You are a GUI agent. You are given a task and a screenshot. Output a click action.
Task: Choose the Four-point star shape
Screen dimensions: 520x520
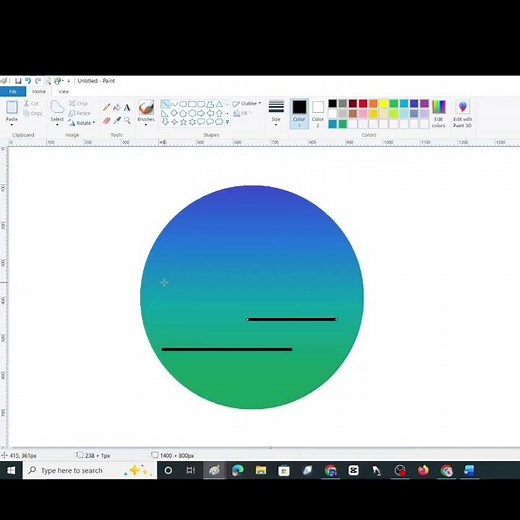[x=174, y=122]
